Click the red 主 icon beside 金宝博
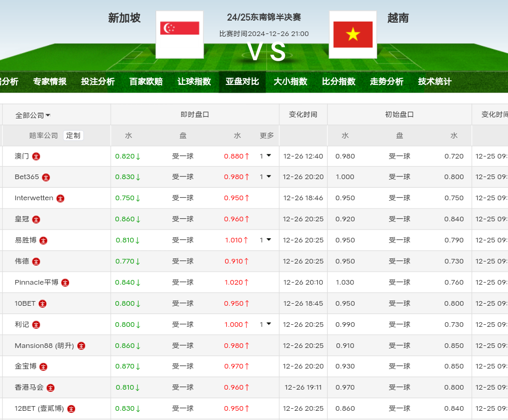This screenshot has height=420, width=508. (x=43, y=366)
